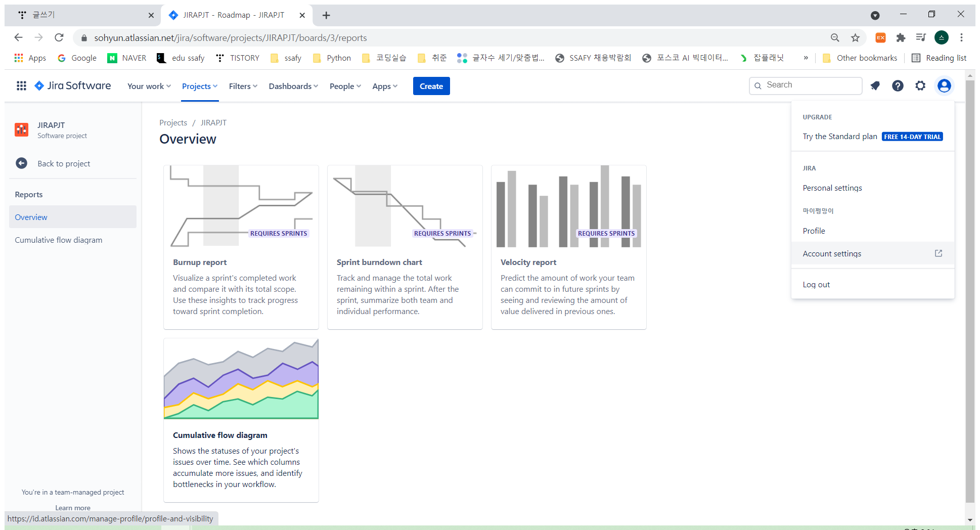Expand the Projects dropdown
This screenshot has width=980, height=530.
pyautogui.click(x=200, y=86)
